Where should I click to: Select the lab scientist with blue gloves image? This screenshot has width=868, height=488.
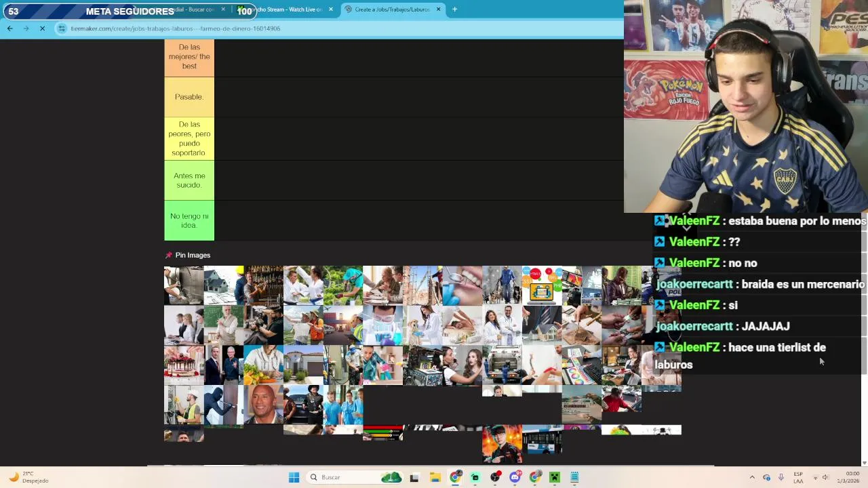click(x=382, y=325)
